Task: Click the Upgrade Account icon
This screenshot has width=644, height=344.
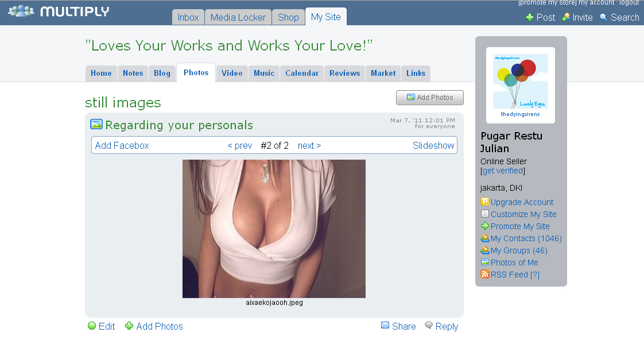Action: coord(485,202)
